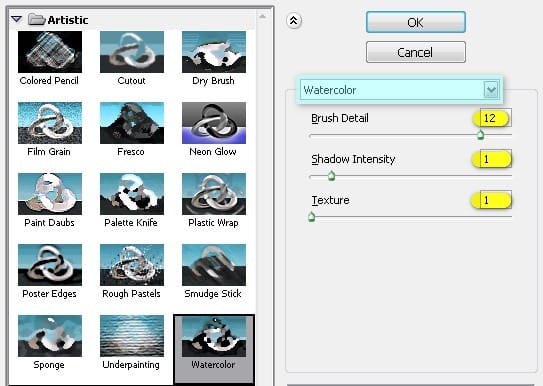The width and height of the screenshot is (543, 386).
Task: Click the Artistic folder icon
Action: (x=37, y=19)
